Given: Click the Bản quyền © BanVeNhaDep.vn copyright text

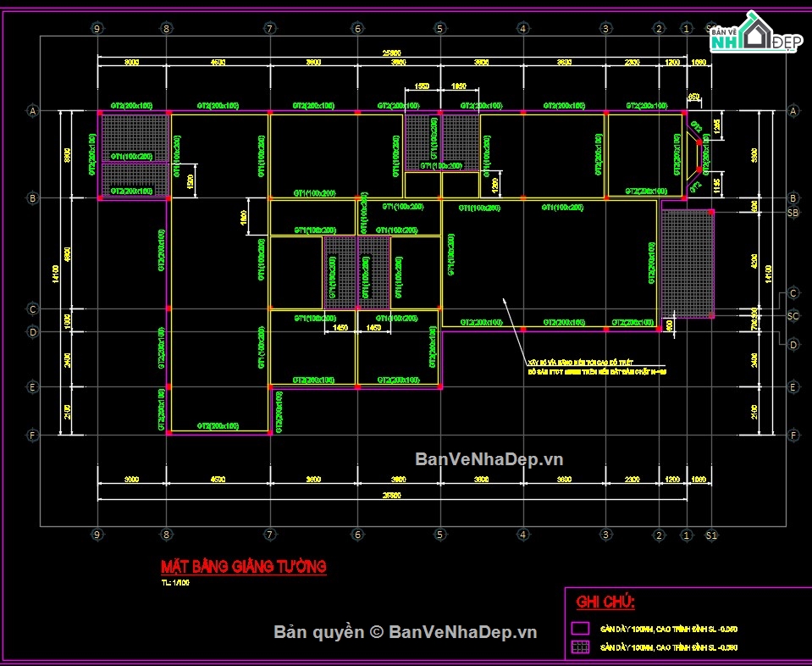Looking at the screenshot, I should (x=405, y=632).
